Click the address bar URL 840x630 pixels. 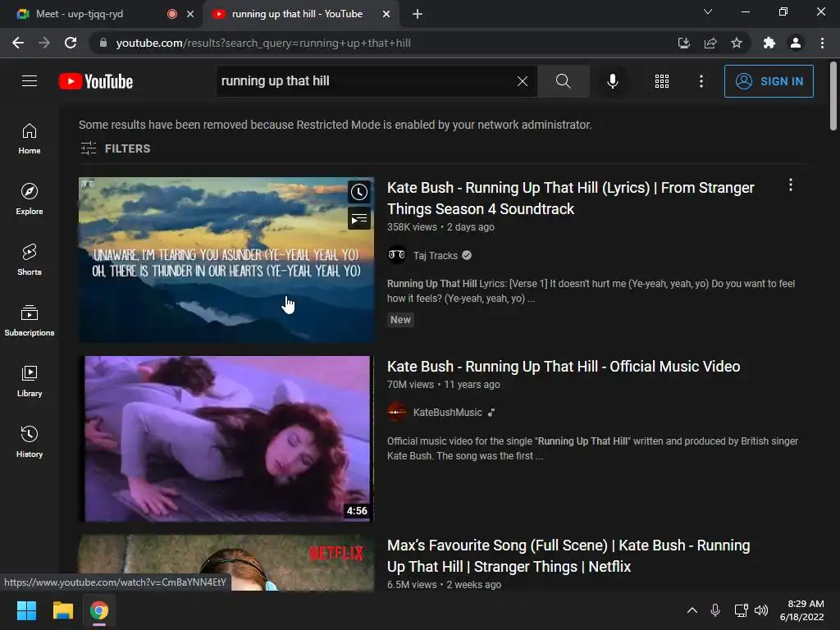click(x=263, y=43)
